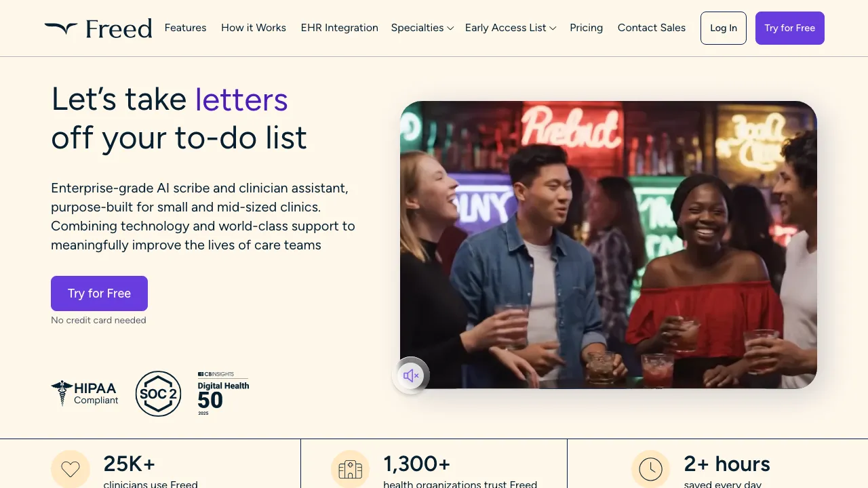This screenshot has height=488, width=868.
Task: Click the chevron next to Specialties
Action: pyautogui.click(x=450, y=28)
